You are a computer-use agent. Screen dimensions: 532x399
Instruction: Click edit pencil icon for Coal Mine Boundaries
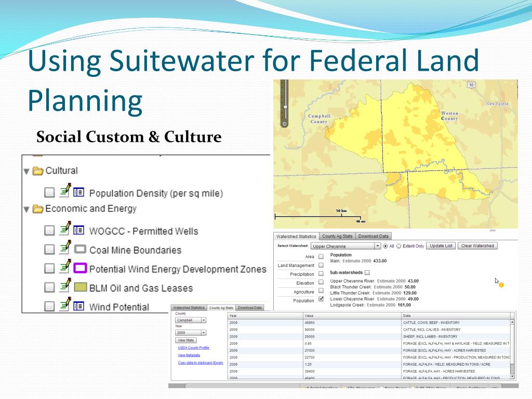coord(65,247)
